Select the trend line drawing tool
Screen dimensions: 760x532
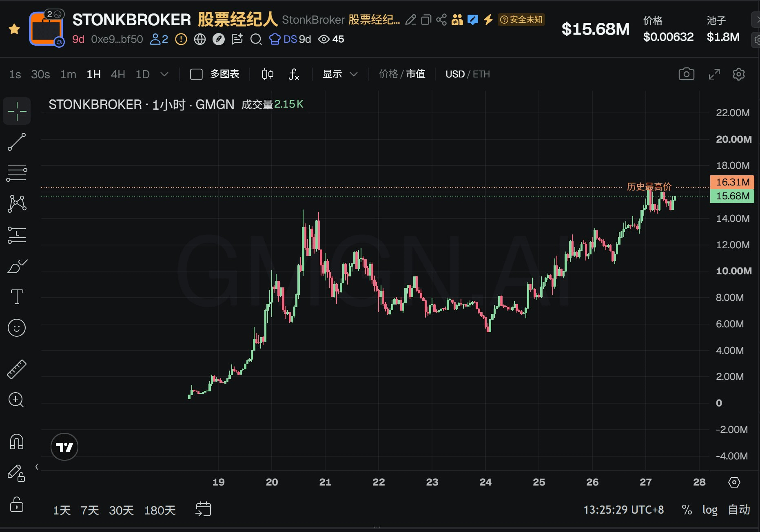point(17,142)
